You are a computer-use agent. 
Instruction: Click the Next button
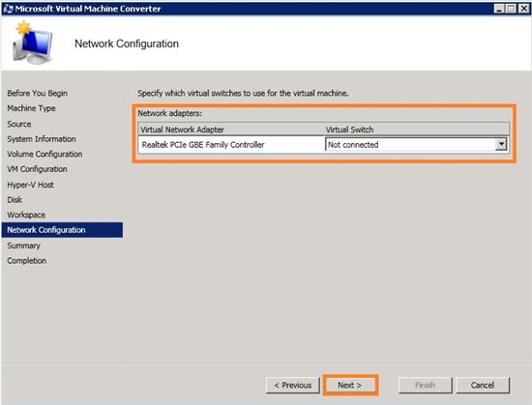[350, 386]
